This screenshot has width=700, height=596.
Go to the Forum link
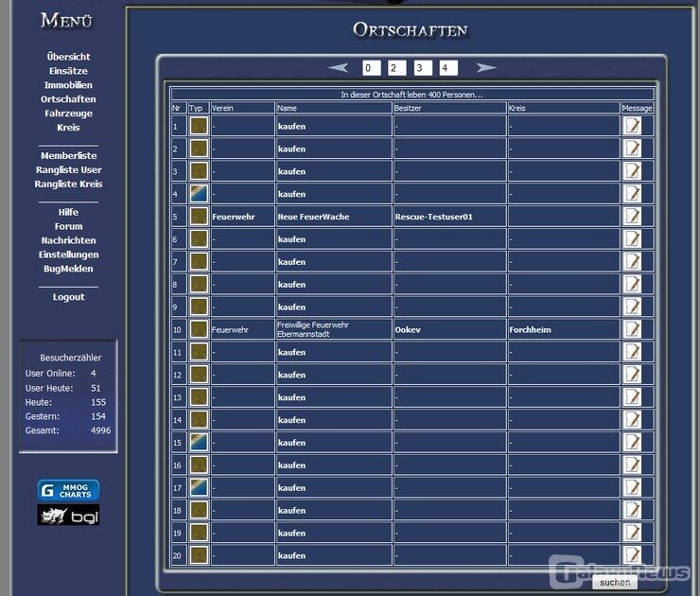click(68, 226)
